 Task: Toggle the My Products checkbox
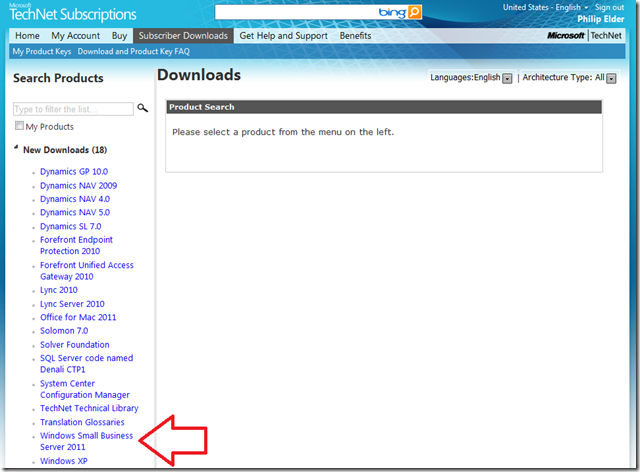click(19, 126)
